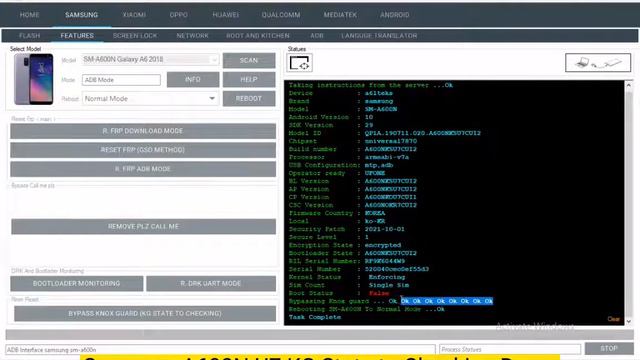
Task: Click R. DRK UART MODE button
Action: pos(211,283)
